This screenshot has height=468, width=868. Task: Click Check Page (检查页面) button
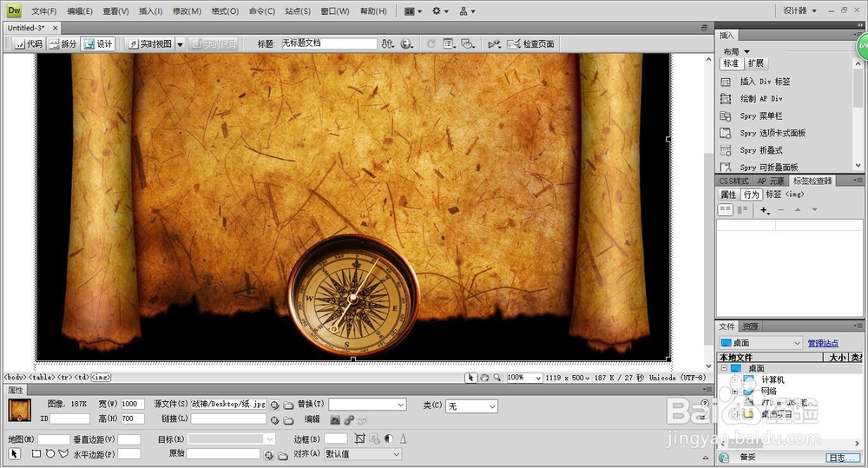click(530, 43)
